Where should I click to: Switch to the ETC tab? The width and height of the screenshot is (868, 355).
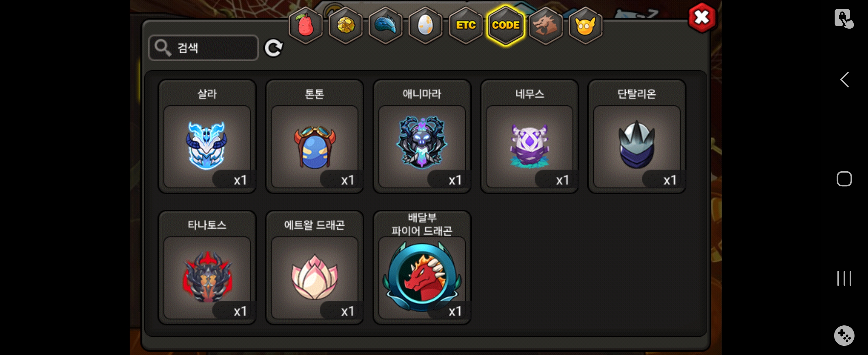pos(466,25)
